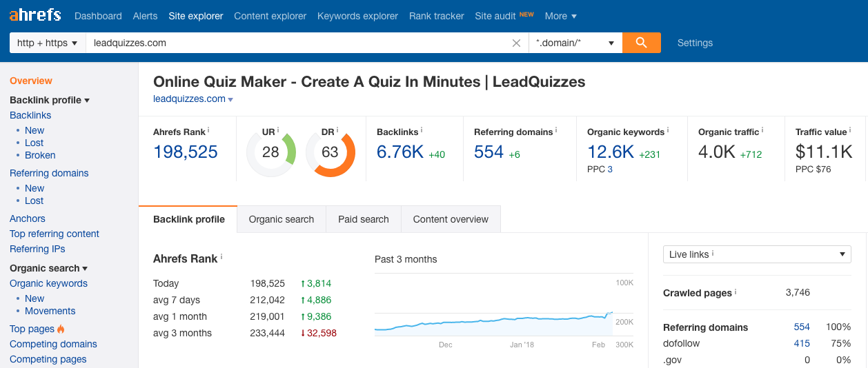Image resolution: width=868 pixels, height=368 pixels.
Task: Open Organic keywords in the sidebar
Action: click(x=48, y=283)
